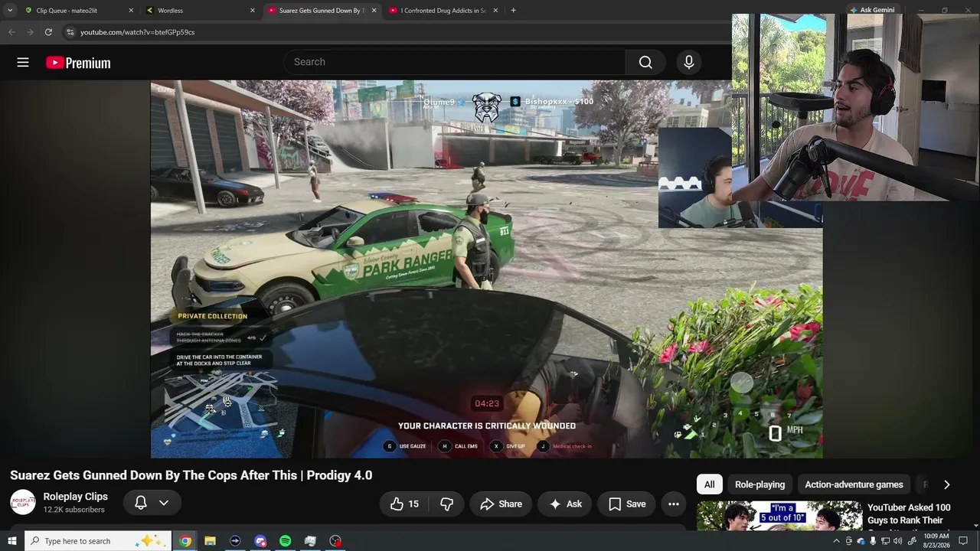Image resolution: width=980 pixels, height=551 pixels.
Task: Show more filter chips with arrow
Action: point(947,484)
